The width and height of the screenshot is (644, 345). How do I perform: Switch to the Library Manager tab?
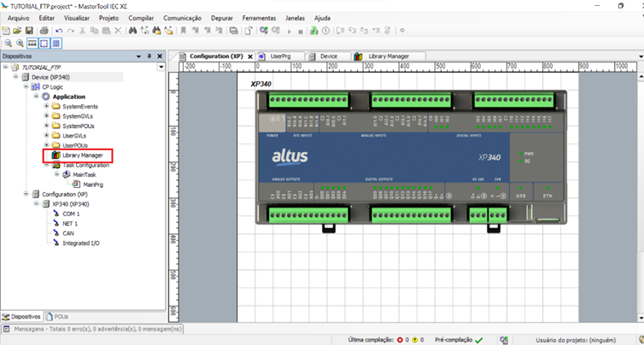coord(389,56)
